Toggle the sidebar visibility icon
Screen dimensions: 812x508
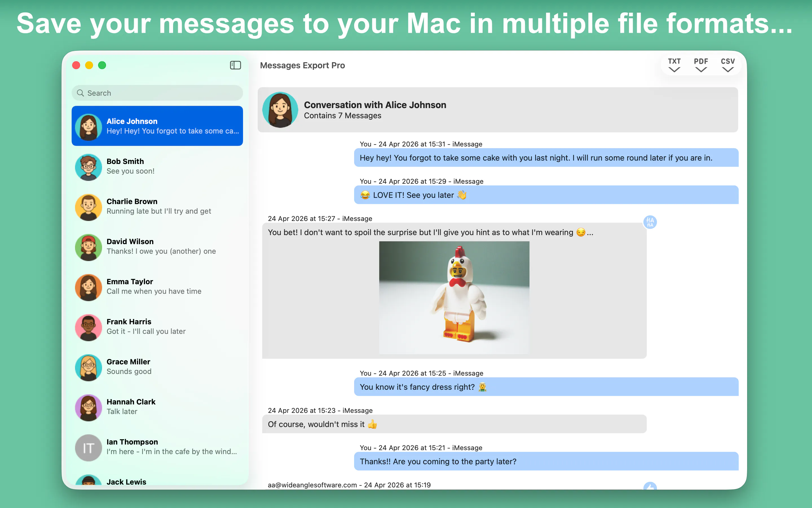tap(235, 65)
